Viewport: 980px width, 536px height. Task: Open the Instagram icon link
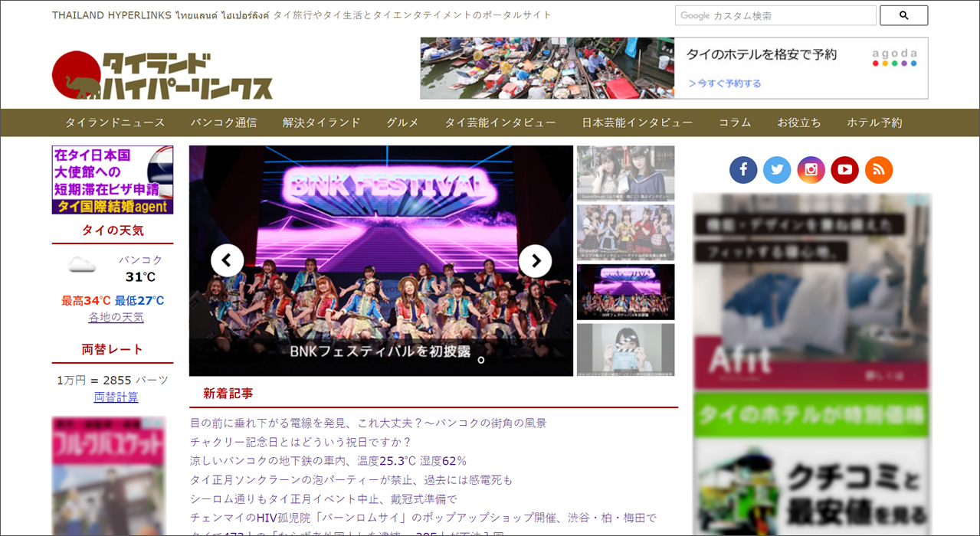click(x=811, y=170)
